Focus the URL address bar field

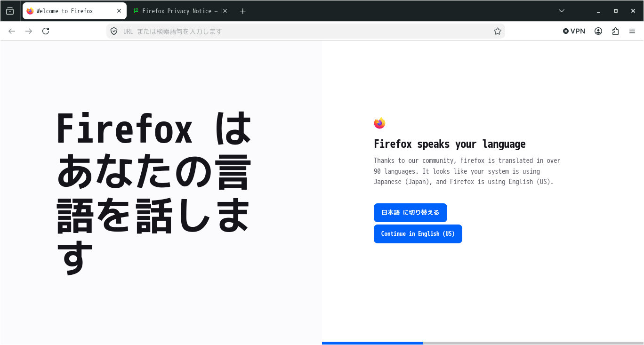pyautogui.click(x=306, y=31)
